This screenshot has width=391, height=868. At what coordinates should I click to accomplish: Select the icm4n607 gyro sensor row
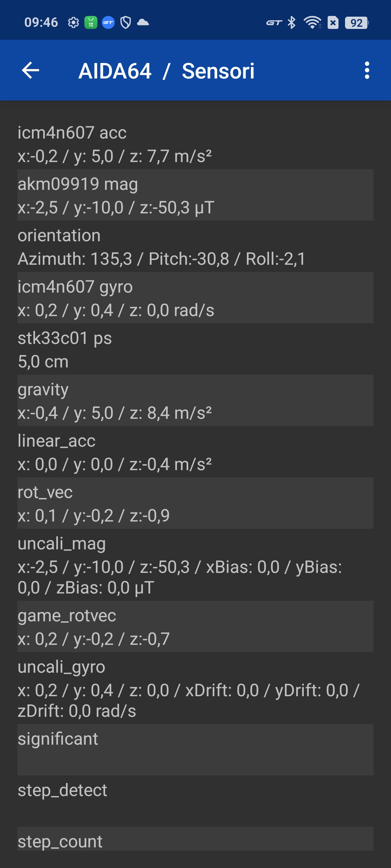[195, 298]
